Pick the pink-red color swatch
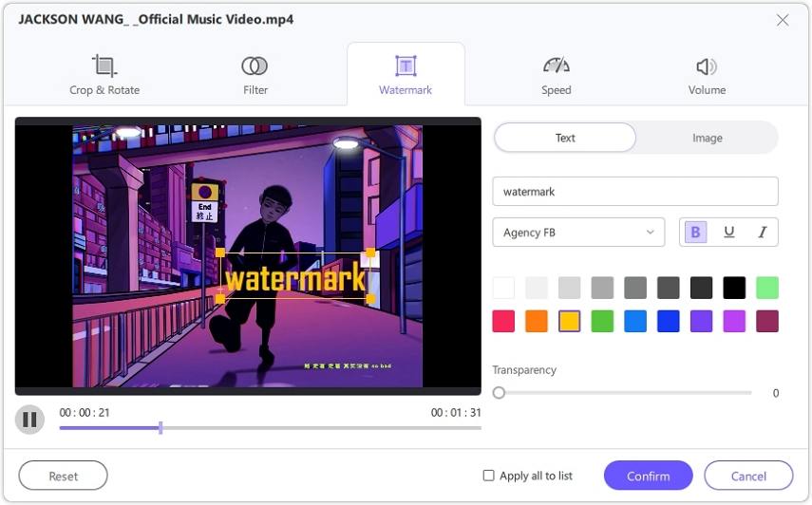 pyautogui.click(x=503, y=321)
